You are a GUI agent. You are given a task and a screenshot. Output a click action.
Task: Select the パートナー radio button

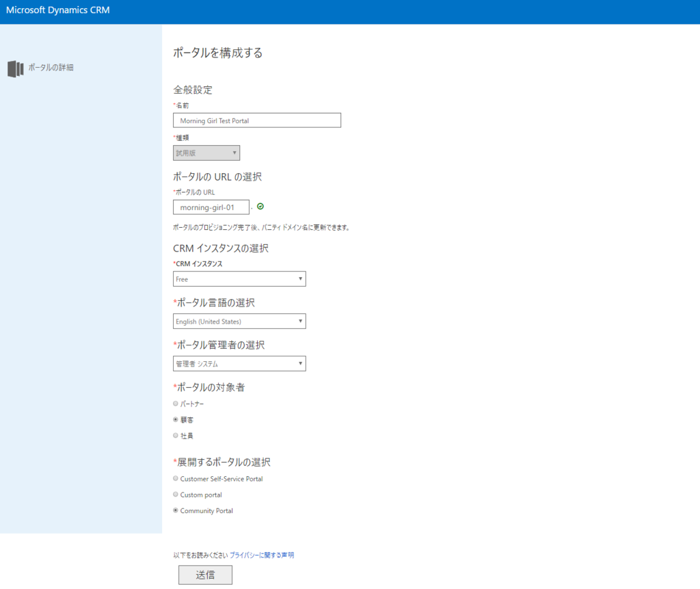coord(176,404)
